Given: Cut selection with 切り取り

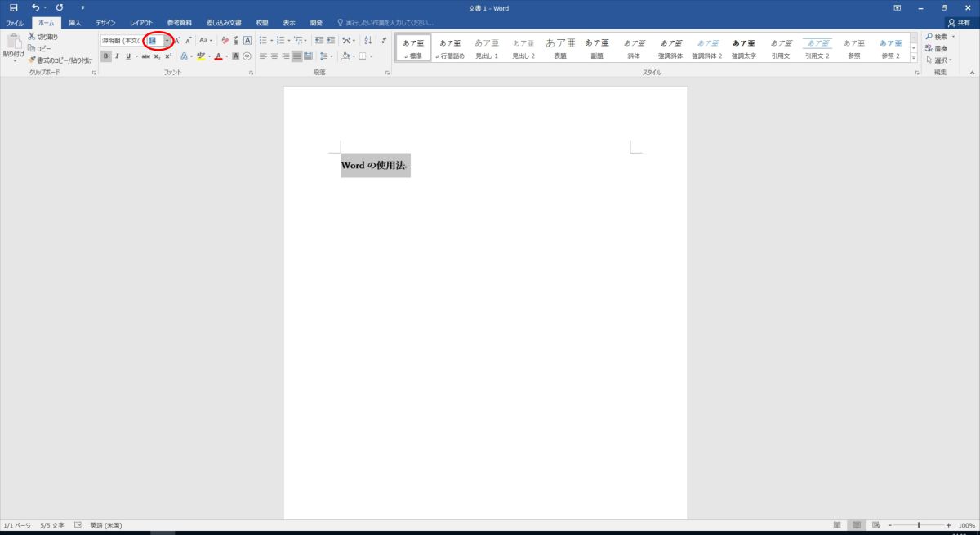Looking at the screenshot, I should (42, 37).
